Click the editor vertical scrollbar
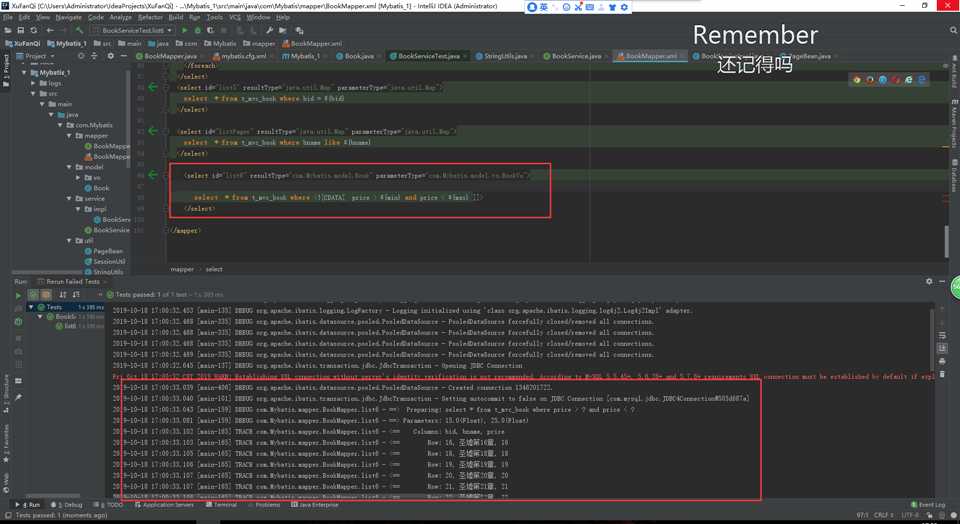Screen dimensions: 960x524 coord(947,240)
